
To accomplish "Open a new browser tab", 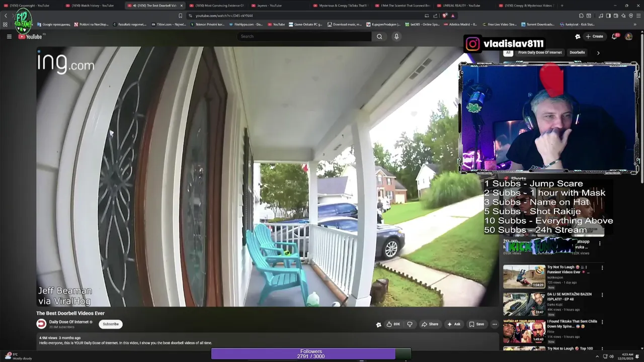I will click(x=562, y=6).
